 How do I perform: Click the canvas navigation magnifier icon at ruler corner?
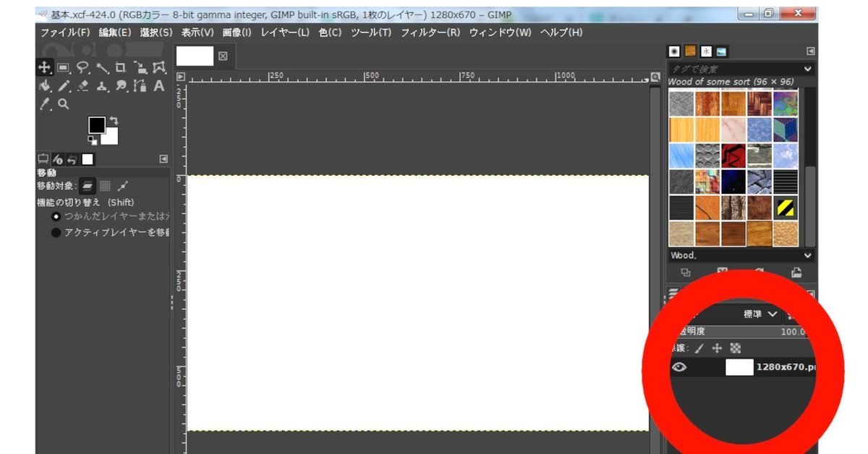655,77
